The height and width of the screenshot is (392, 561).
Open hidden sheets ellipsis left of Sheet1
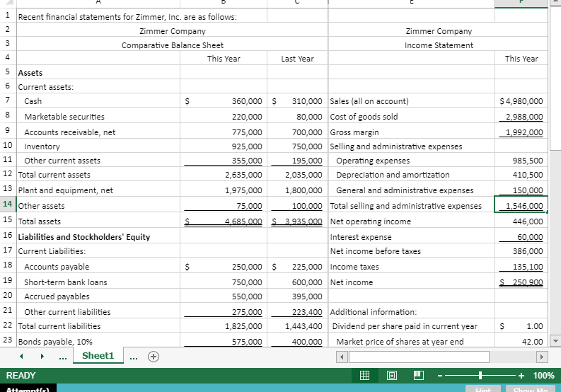63,357
